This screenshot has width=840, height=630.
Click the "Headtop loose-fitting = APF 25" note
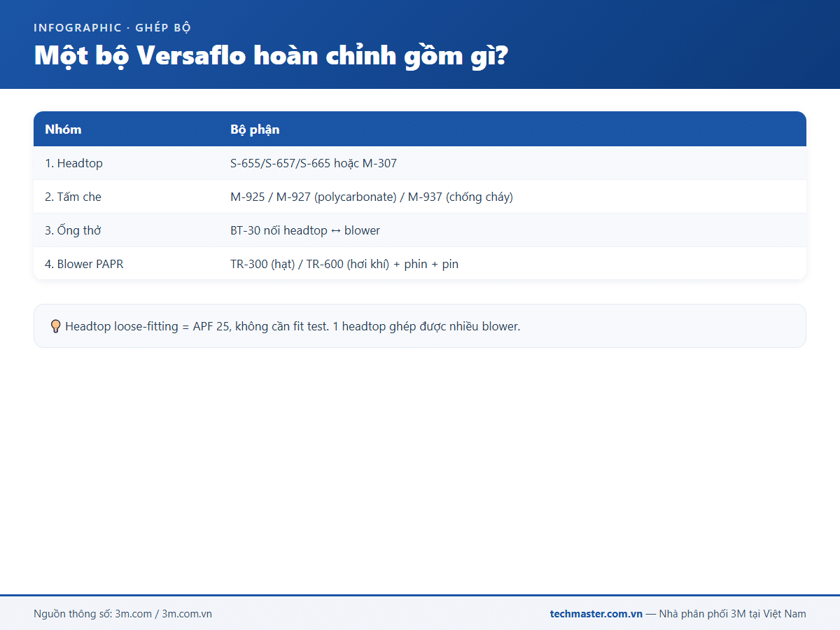click(293, 326)
